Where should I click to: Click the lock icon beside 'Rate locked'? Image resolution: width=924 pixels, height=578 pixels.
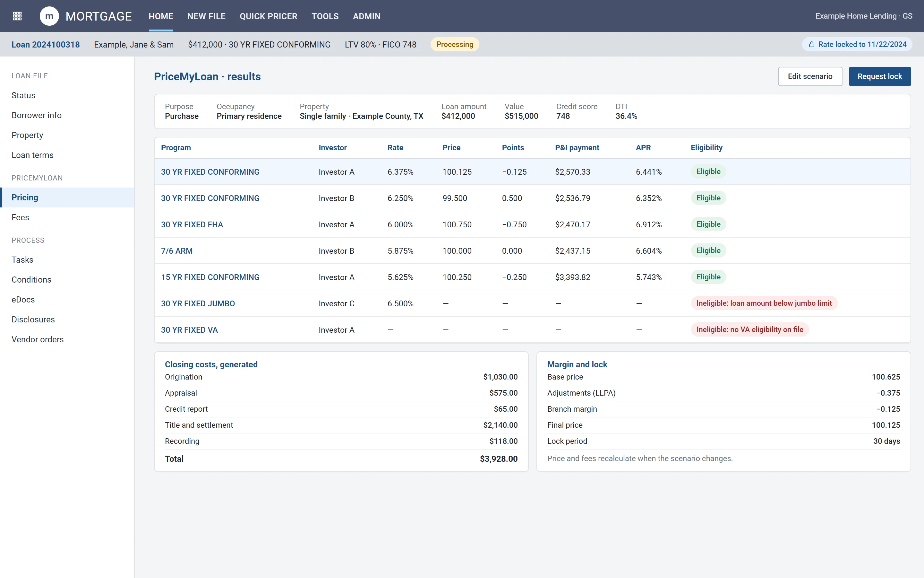(x=811, y=44)
